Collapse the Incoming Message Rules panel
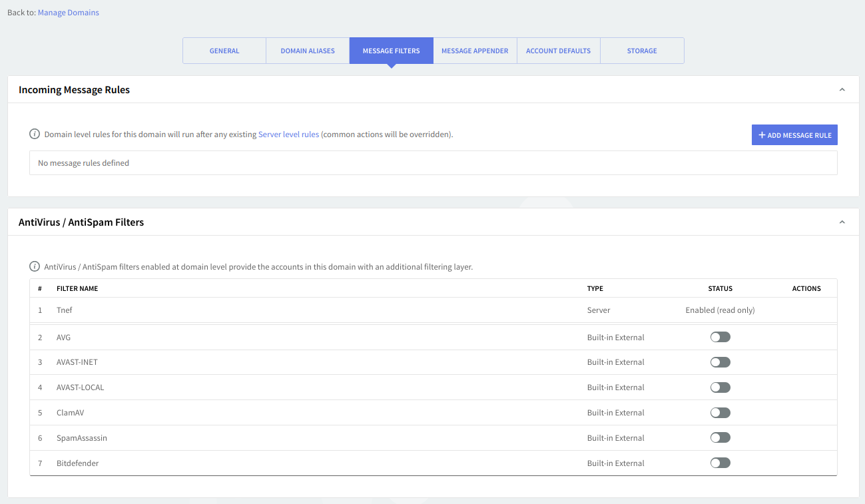Screen dimensions: 865x504 coord(842,90)
